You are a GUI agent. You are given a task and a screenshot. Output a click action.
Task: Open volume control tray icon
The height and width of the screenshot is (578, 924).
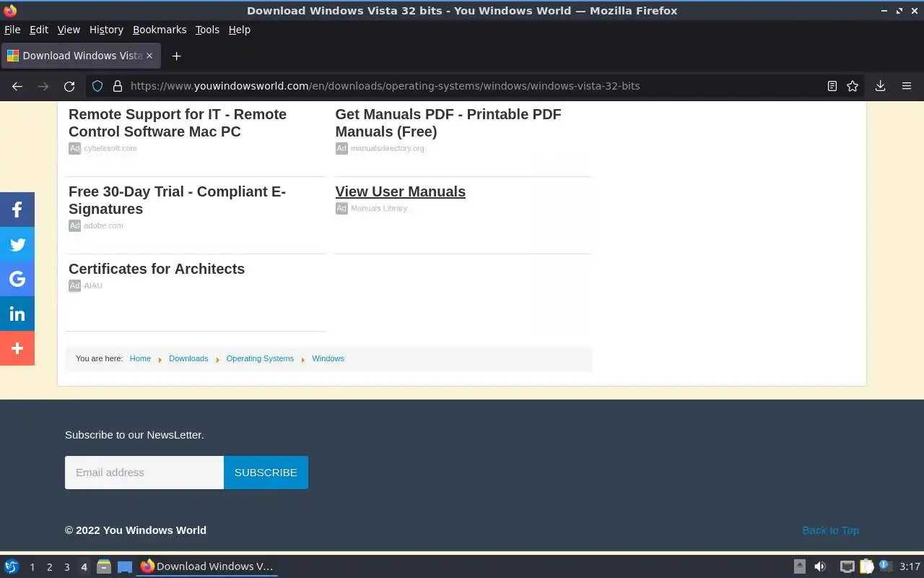(x=820, y=566)
